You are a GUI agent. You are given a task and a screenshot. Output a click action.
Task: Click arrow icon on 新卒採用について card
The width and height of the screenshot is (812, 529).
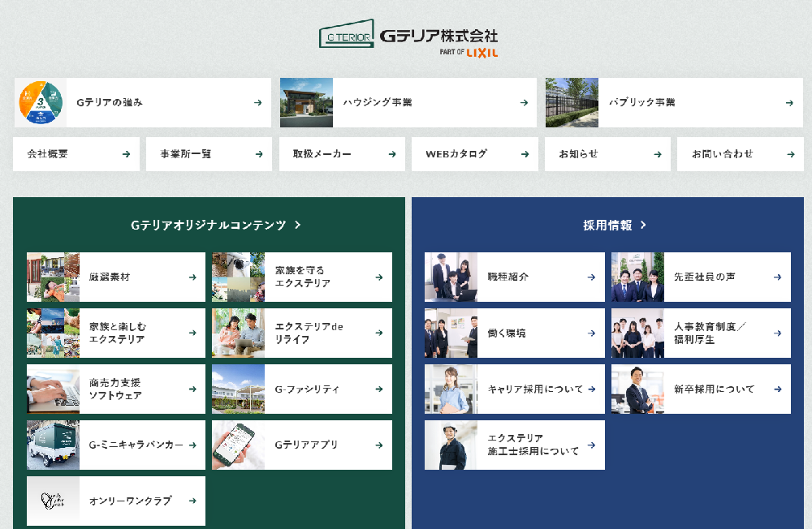(x=778, y=389)
